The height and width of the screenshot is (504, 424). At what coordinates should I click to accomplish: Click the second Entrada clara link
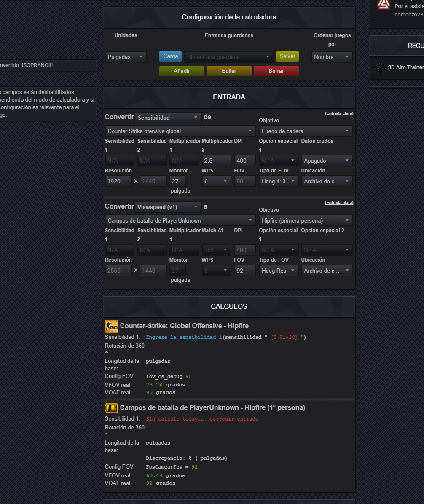pyautogui.click(x=339, y=203)
